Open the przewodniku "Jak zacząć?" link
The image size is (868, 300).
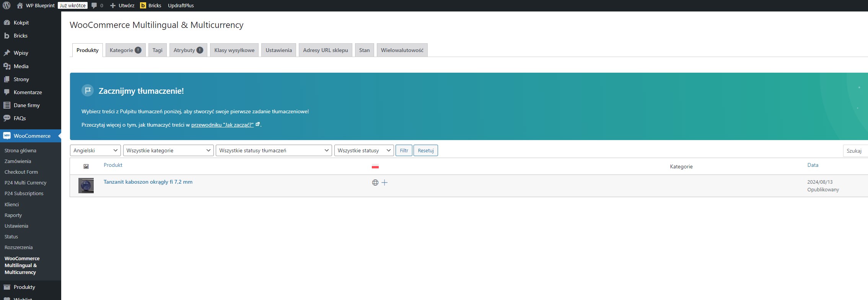pyautogui.click(x=222, y=125)
